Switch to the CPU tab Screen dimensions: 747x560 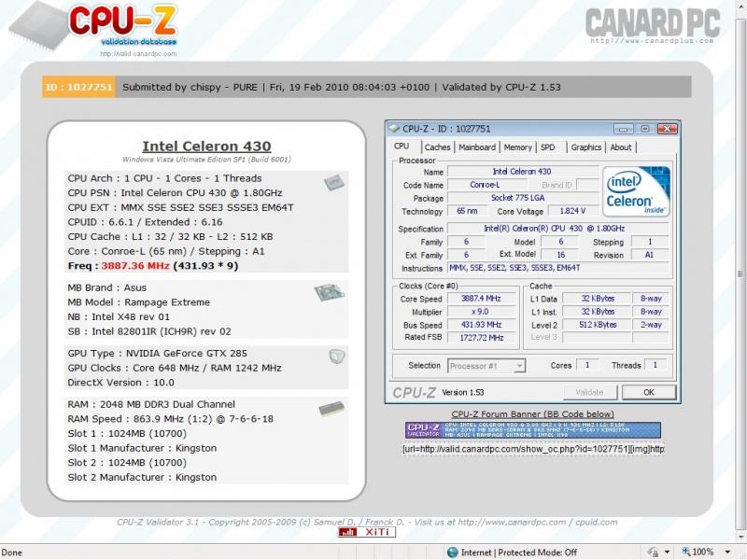coord(402,147)
